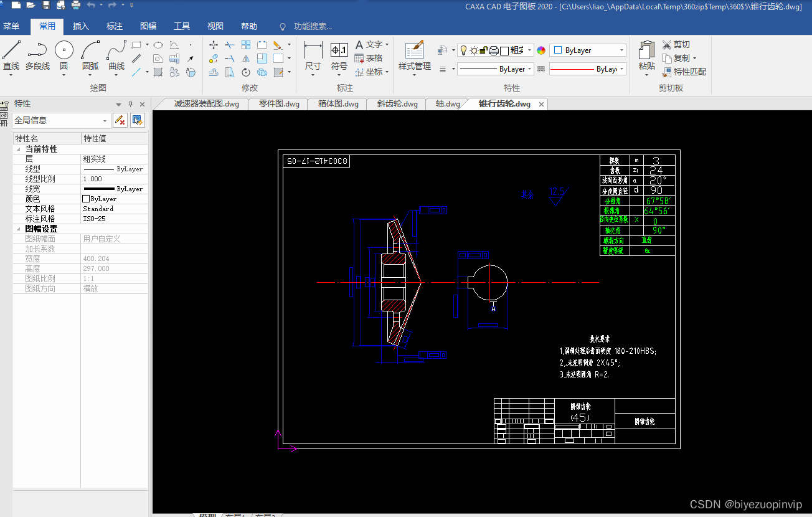Click the hatch fill tool icon
The image size is (812, 517).
[x=158, y=72]
